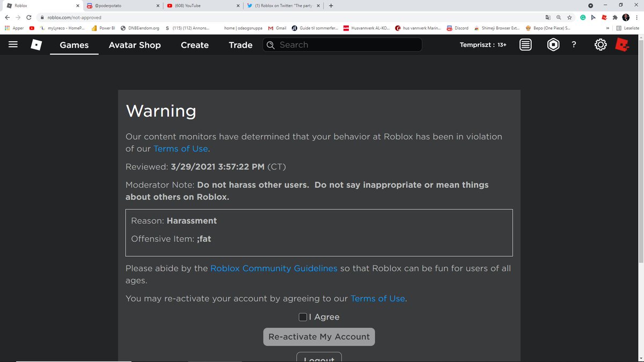Open the Extensions puzzle piece icon
The width and height of the screenshot is (644, 362).
(x=614, y=17)
